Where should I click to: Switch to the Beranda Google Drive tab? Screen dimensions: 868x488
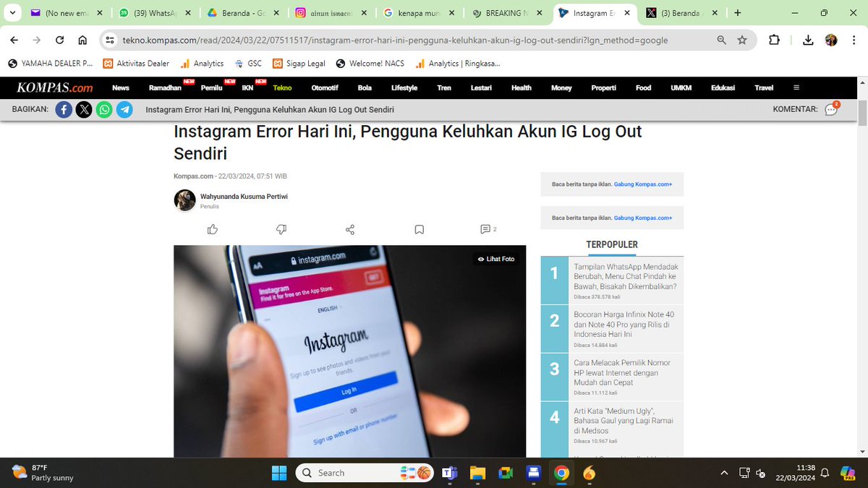[244, 13]
